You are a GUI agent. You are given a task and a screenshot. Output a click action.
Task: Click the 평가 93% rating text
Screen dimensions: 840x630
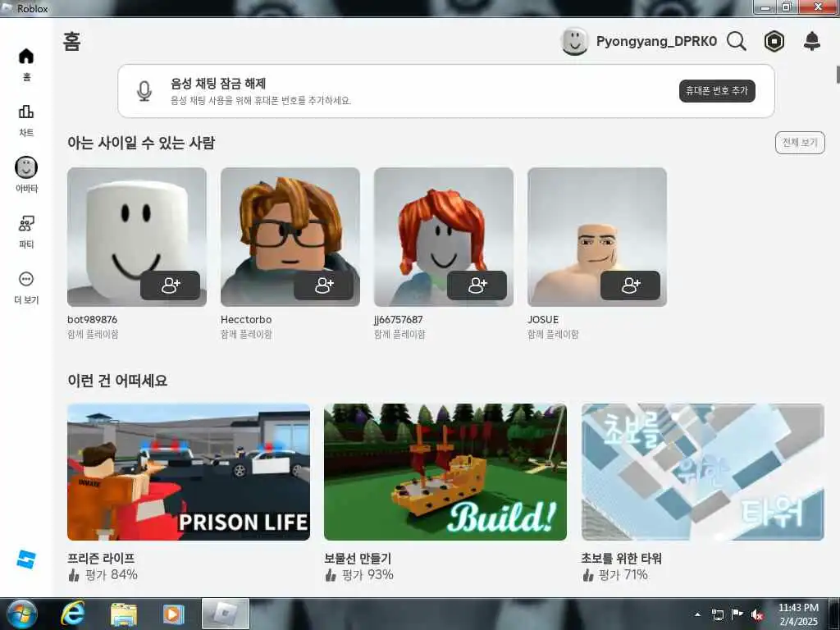click(367, 575)
